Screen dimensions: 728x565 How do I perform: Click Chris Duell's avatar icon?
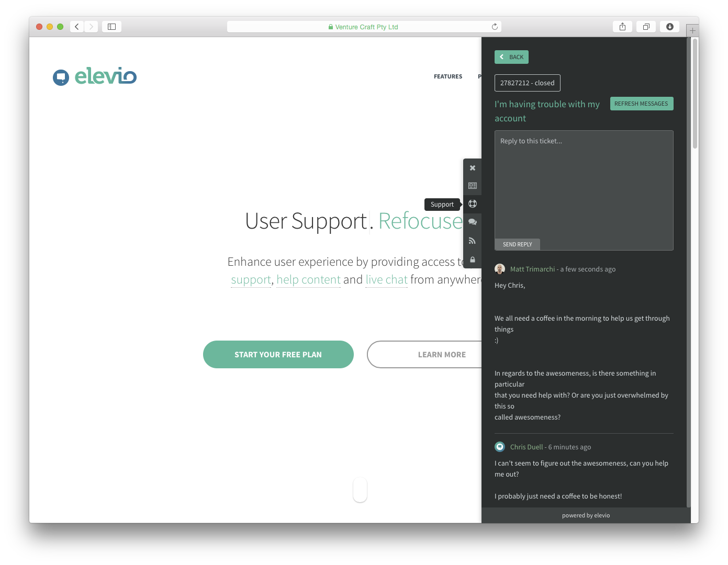(x=500, y=447)
